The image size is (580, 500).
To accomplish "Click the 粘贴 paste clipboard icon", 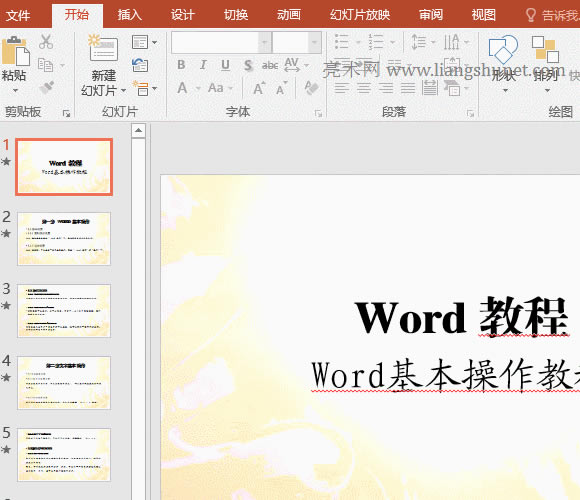I will tap(15, 52).
